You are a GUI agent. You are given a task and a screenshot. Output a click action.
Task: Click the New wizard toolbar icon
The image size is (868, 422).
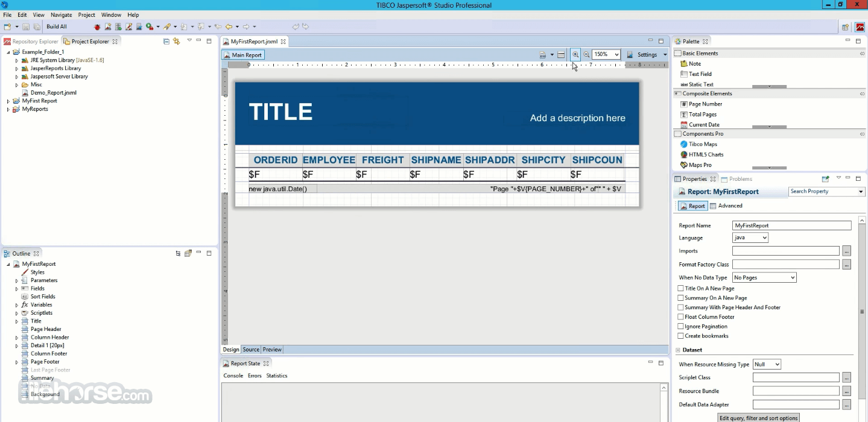7,27
